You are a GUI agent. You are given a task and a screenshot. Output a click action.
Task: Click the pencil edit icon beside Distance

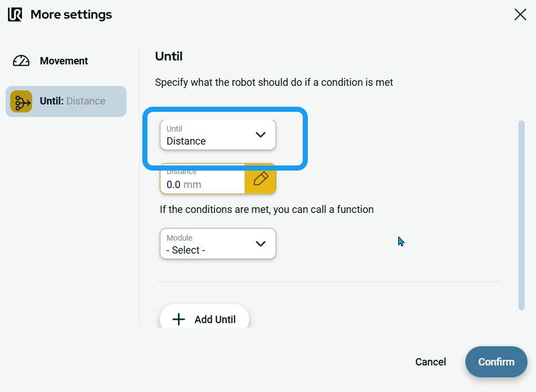260,179
